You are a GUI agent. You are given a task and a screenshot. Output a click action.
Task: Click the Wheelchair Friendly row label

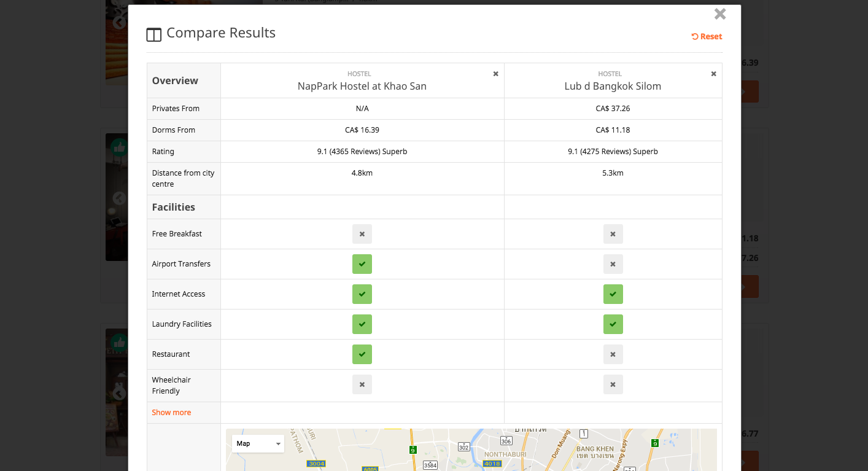(171, 386)
